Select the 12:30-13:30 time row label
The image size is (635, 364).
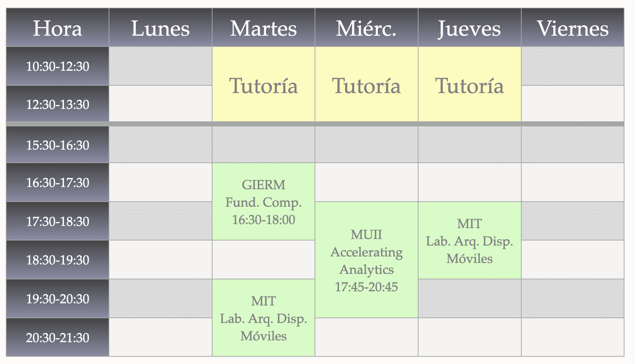pos(57,104)
